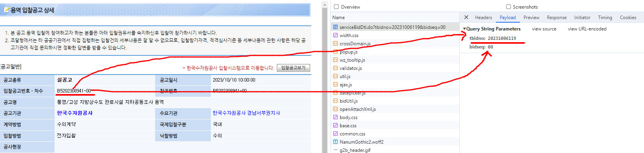The image size is (644, 153).
Task: Click the script icon beside validator.js
Action: (x=335, y=68)
